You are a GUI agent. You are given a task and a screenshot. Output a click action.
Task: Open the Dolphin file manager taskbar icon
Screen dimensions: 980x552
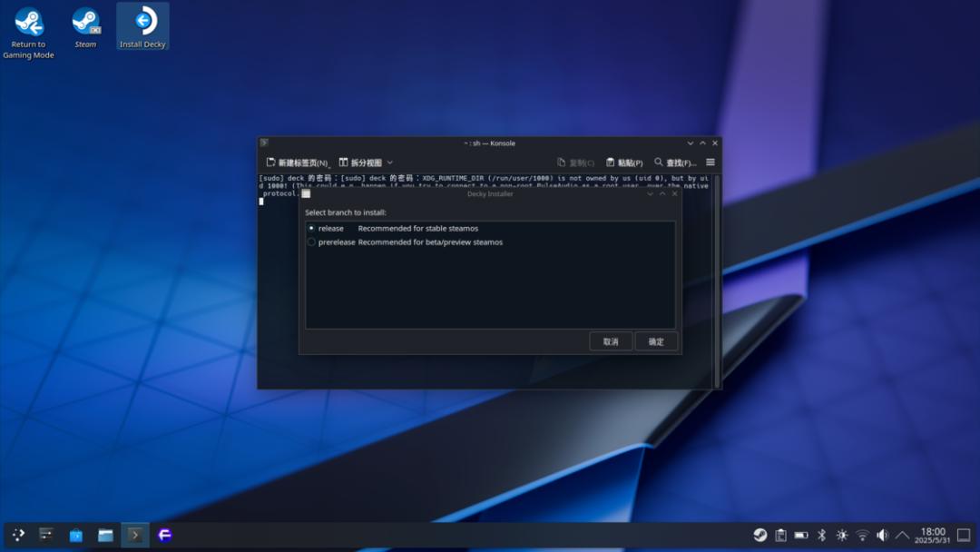click(105, 535)
